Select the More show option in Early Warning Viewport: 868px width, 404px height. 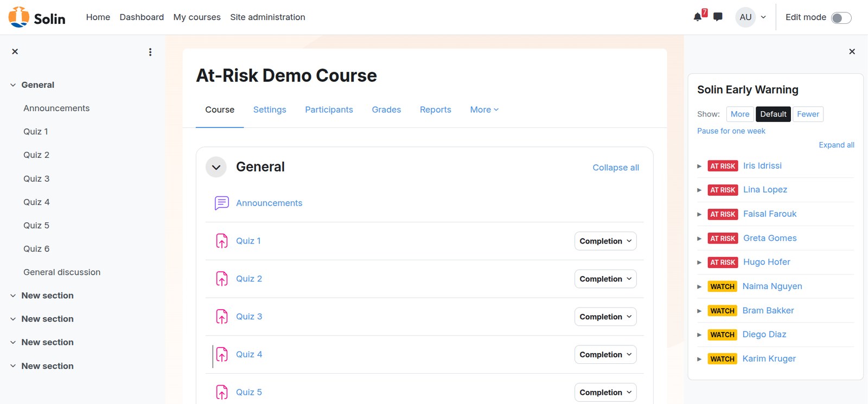740,114
